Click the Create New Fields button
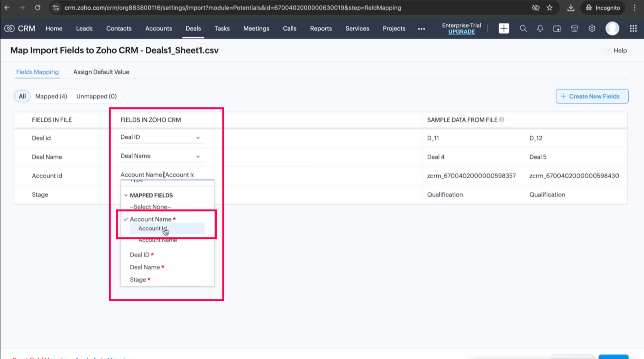The image size is (644, 359). tap(592, 96)
